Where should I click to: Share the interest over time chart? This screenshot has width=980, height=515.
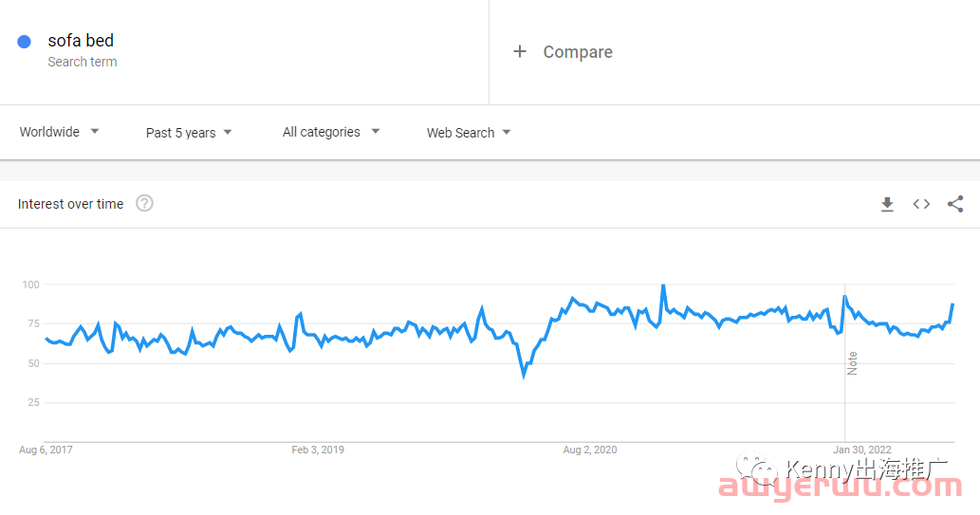click(955, 204)
